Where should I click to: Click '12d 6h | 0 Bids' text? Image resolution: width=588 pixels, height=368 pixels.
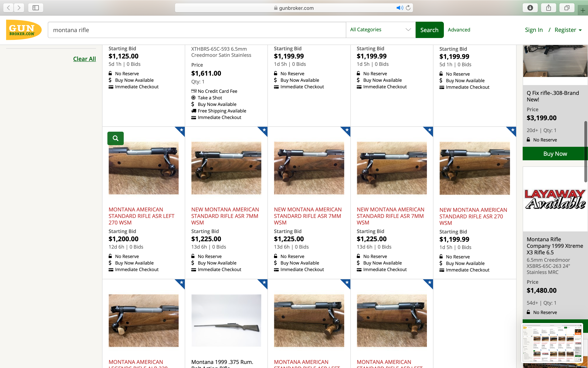(126, 247)
